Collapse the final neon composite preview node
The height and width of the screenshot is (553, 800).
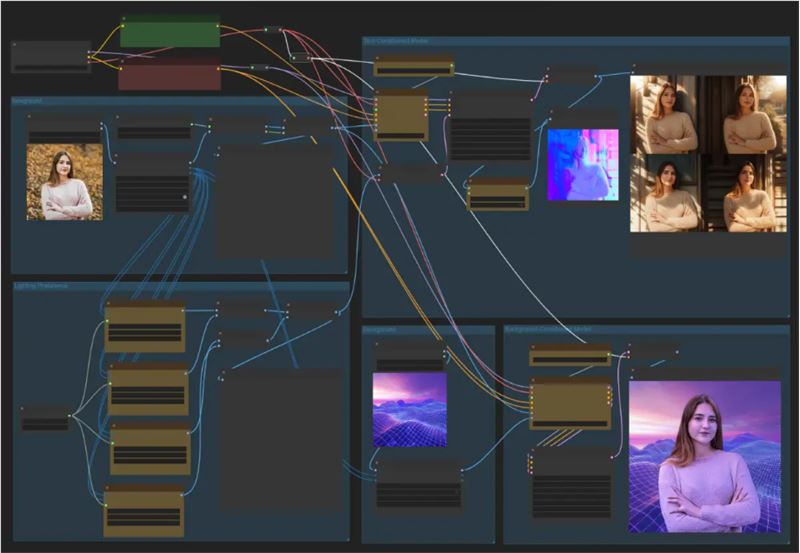[x=634, y=373]
